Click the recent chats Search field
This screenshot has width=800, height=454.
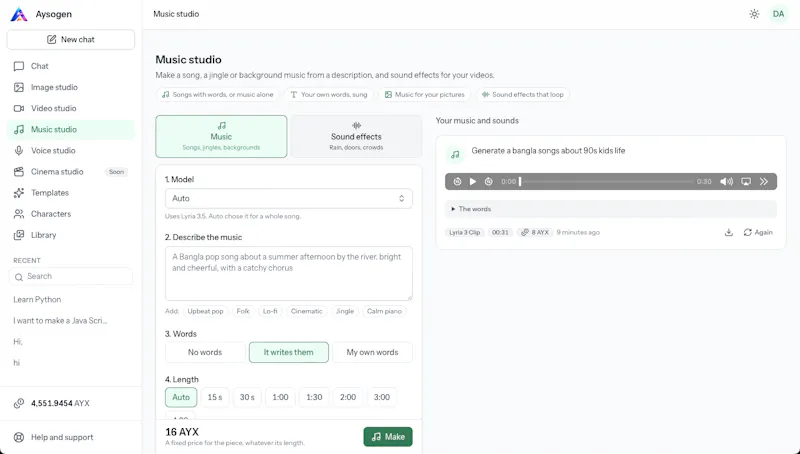pos(70,276)
